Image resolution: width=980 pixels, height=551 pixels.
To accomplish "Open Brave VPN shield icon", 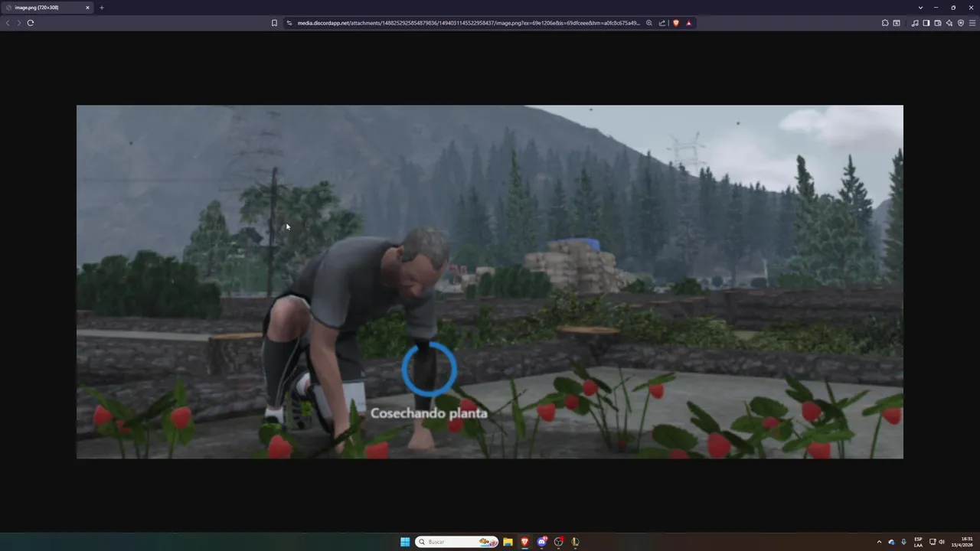I will click(961, 23).
